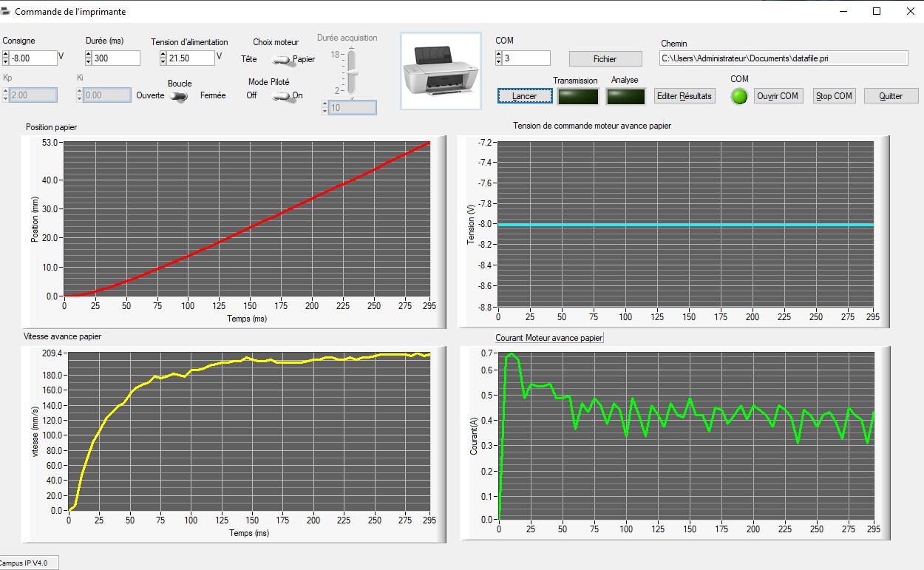Screen dimensions: 924x570
Task: Switch the Mode Piloté Off/On toggle
Action: pyautogui.click(x=281, y=95)
